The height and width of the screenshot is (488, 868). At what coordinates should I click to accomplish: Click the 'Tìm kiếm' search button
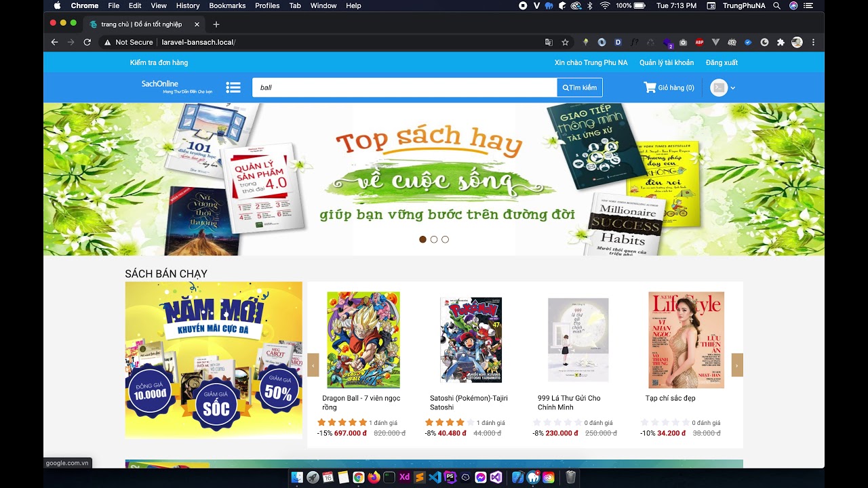point(580,87)
